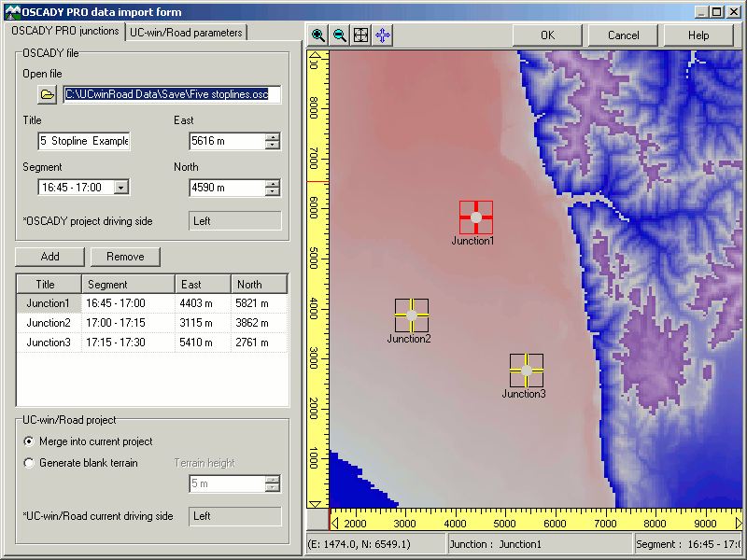Click the East field showing 5616 m
The height and width of the screenshot is (560, 747).
227,141
